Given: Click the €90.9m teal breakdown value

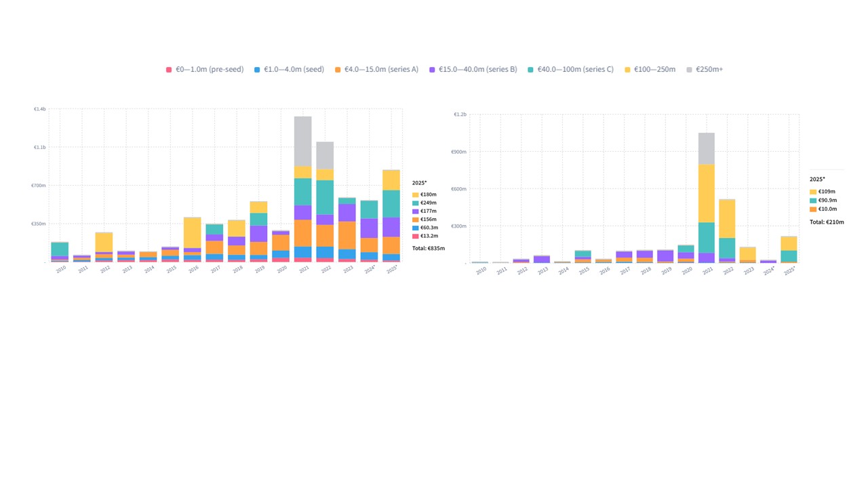Looking at the screenshot, I should click(828, 201).
